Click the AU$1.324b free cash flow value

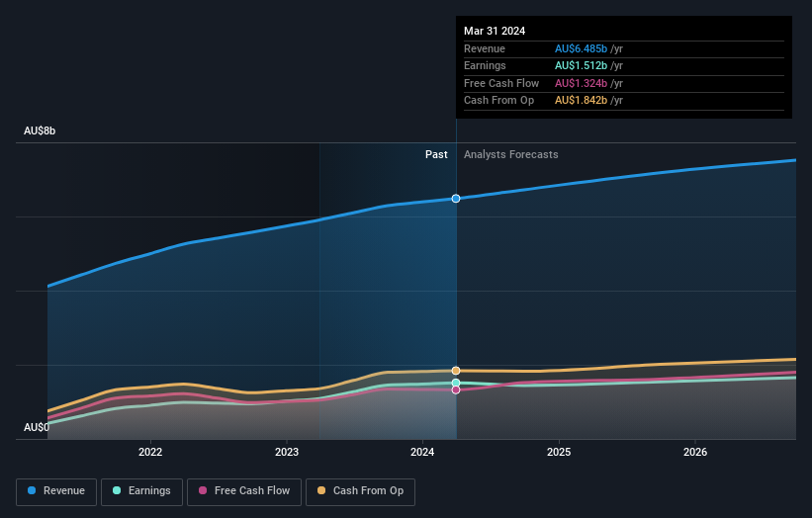(x=581, y=83)
